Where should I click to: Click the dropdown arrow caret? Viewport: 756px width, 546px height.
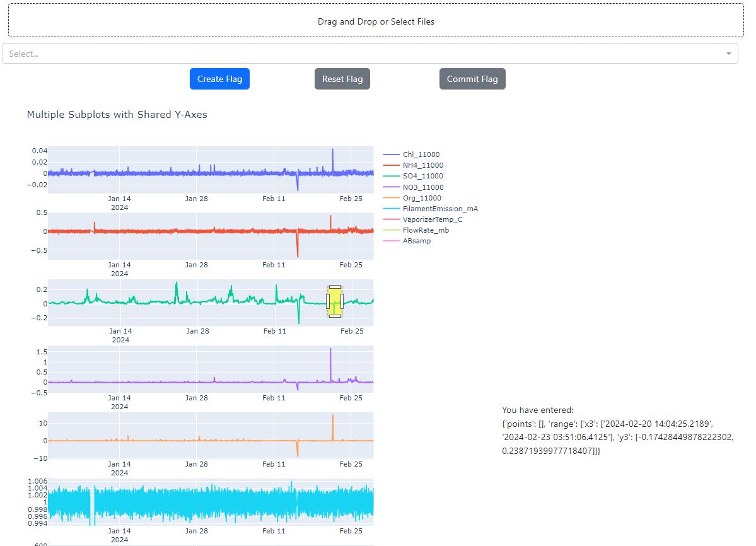tap(730, 54)
